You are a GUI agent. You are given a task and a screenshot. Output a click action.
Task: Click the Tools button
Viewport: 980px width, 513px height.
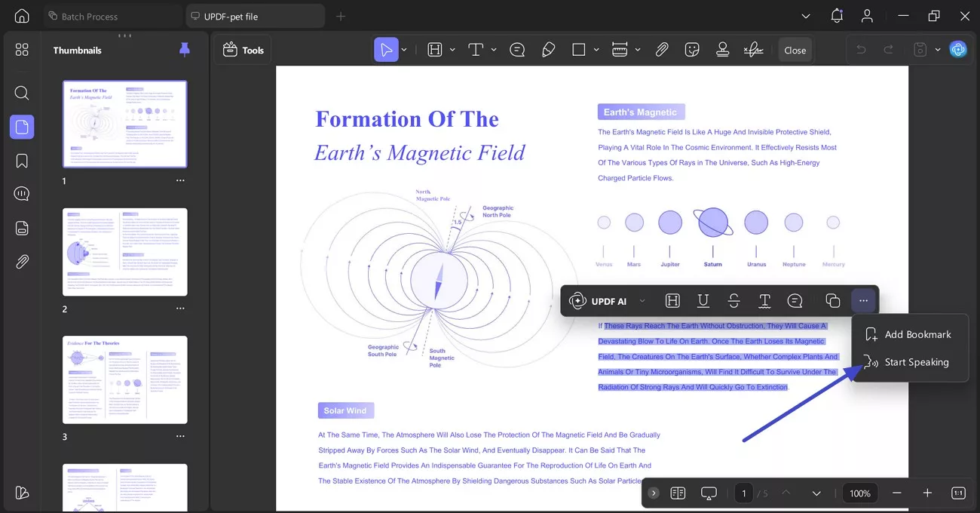point(243,50)
